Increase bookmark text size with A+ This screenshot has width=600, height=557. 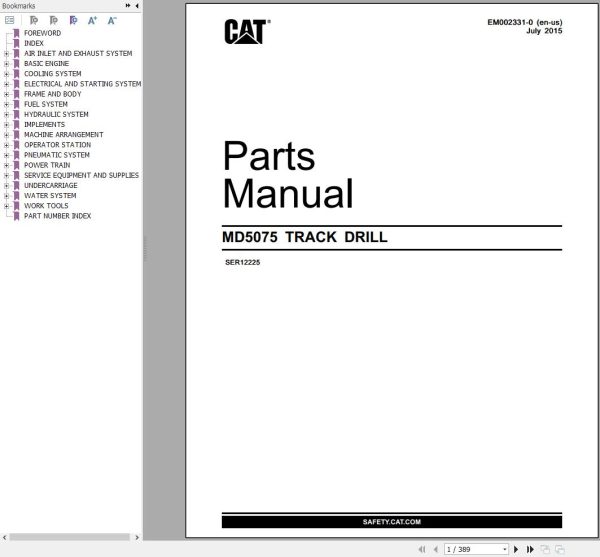[92, 20]
